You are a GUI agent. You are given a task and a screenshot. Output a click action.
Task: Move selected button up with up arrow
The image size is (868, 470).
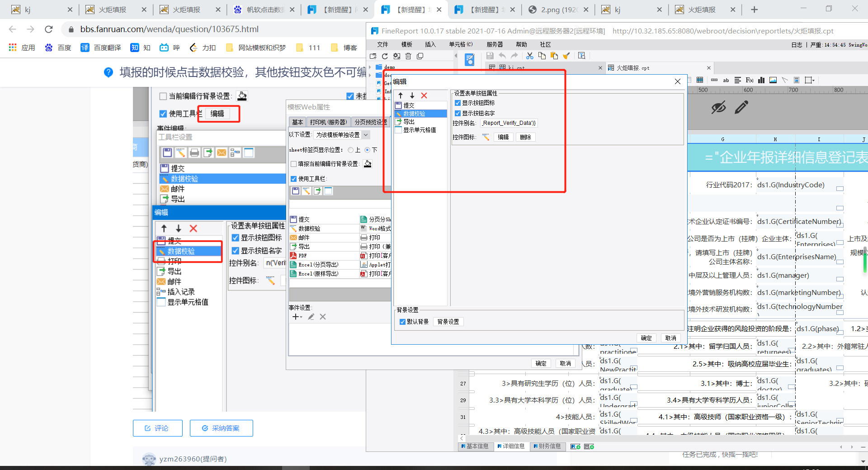(401, 95)
